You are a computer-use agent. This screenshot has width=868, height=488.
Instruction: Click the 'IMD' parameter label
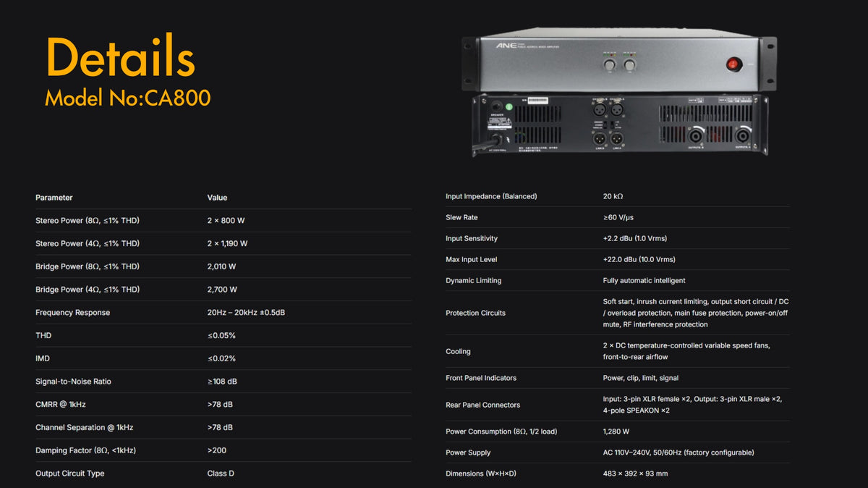pos(43,359)
